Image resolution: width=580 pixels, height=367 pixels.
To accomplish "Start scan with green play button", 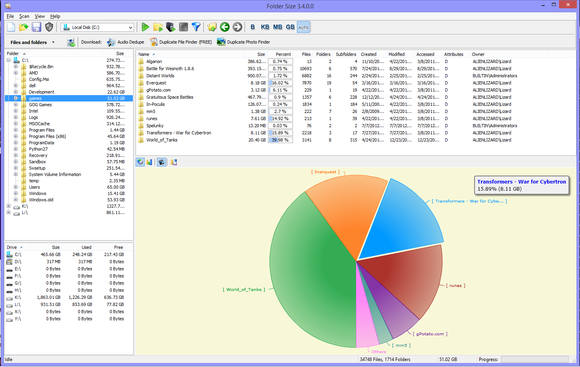I will pyautogui.click(x=145, y=27).
